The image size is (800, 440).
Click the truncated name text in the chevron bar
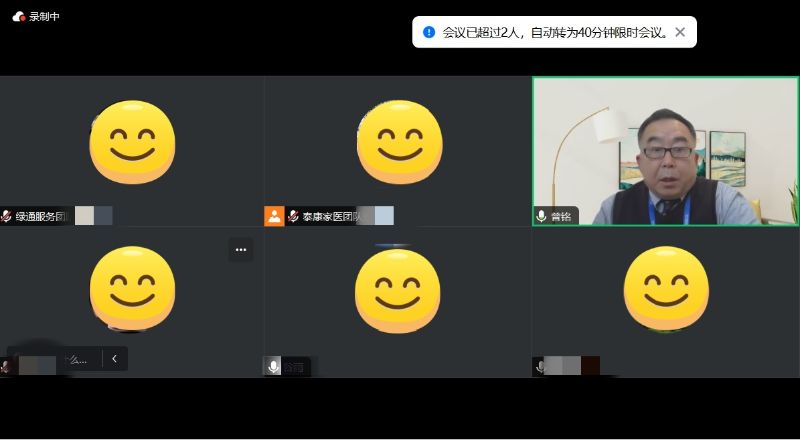(x=77, y=359)
